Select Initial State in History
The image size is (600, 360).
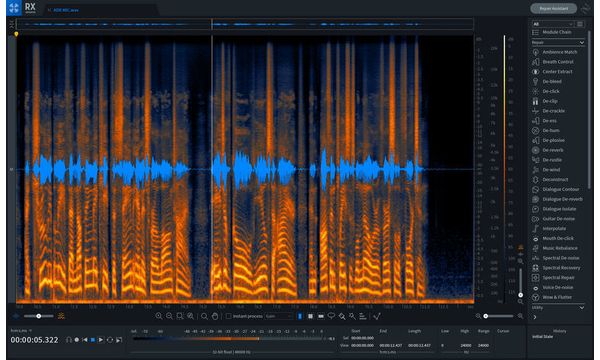[542, 337]
